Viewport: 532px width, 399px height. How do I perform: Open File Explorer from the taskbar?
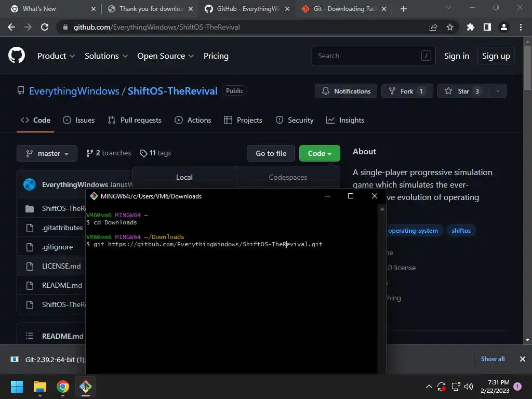[39, 387]
